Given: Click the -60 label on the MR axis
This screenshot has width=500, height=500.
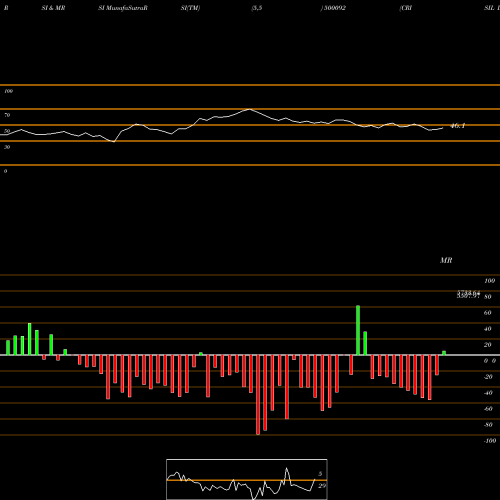Looking at the screenshot, I should click(x=488, y=409).
